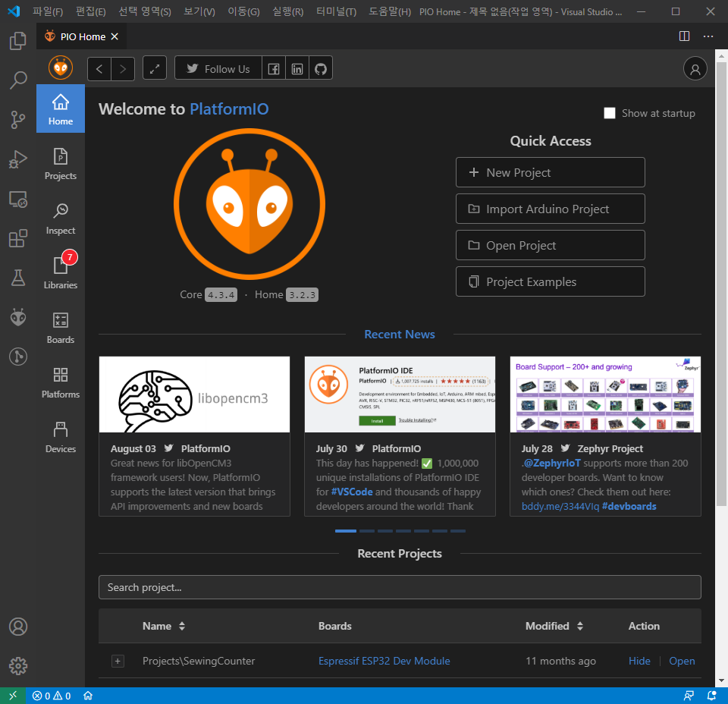Open the 이동(G) menu
This screenshot has height=704, width=728.
pyautogui.click(x=243, y=11)
